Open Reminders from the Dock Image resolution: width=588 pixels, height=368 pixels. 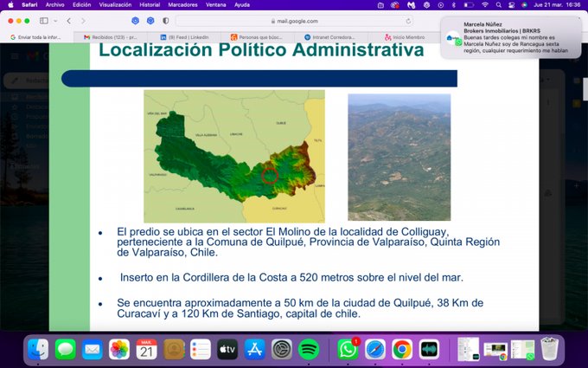201,349
